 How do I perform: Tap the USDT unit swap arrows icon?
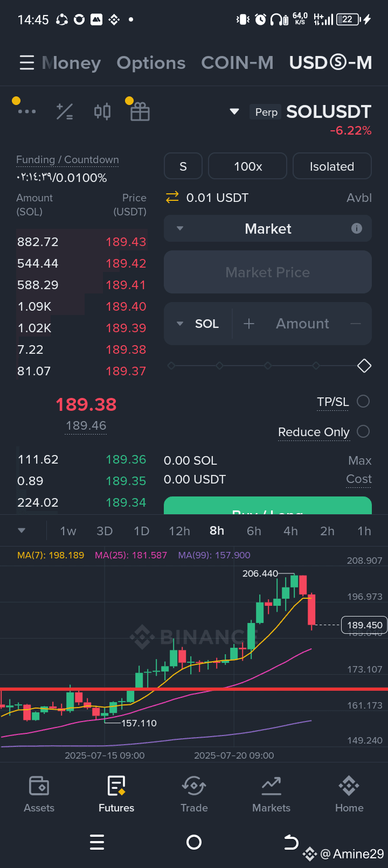(x=172, y=198)
